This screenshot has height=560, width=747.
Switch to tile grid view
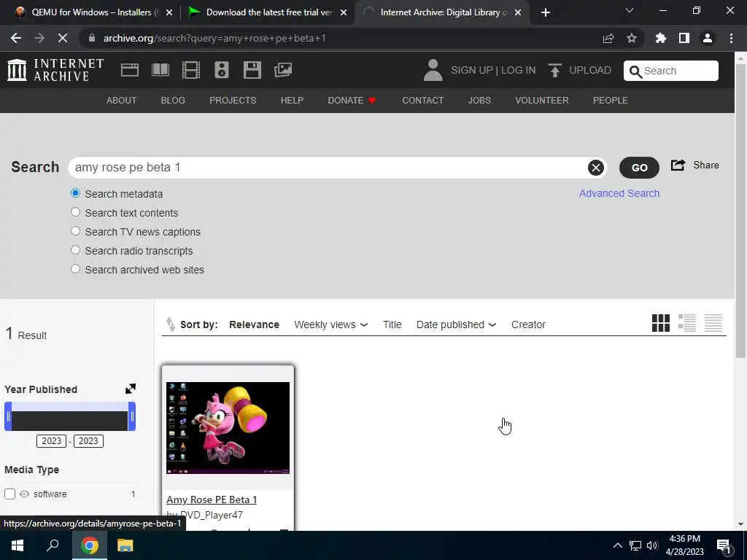click(x=661, y=323)
